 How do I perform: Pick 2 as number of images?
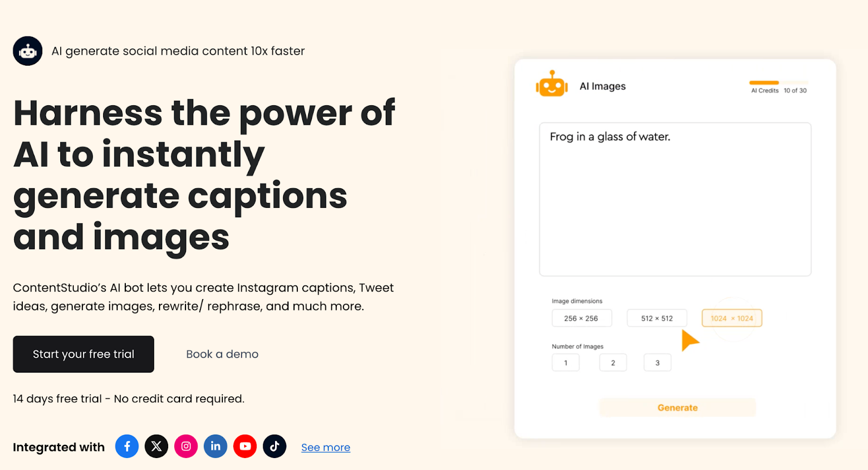(612, 363)
